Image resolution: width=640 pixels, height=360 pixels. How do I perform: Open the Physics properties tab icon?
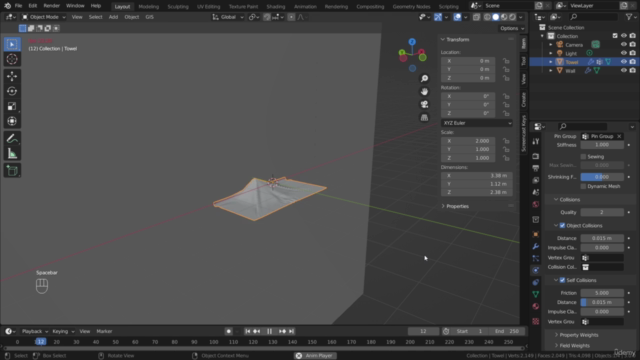536,270
